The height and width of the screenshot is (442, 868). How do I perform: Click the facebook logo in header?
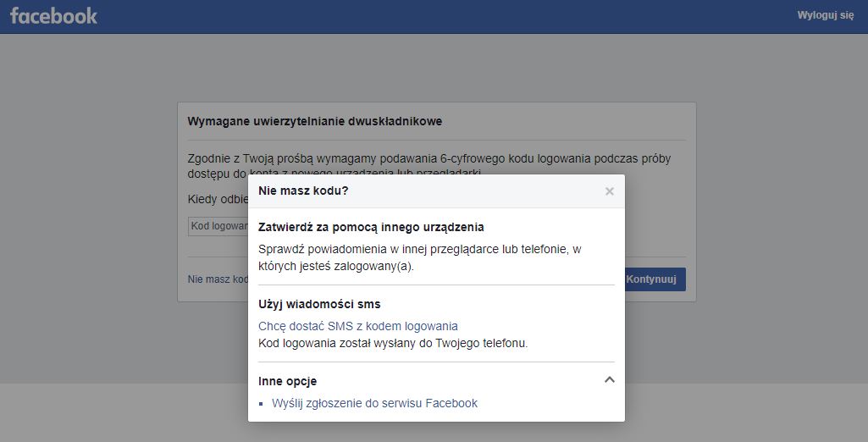(53, 15)
